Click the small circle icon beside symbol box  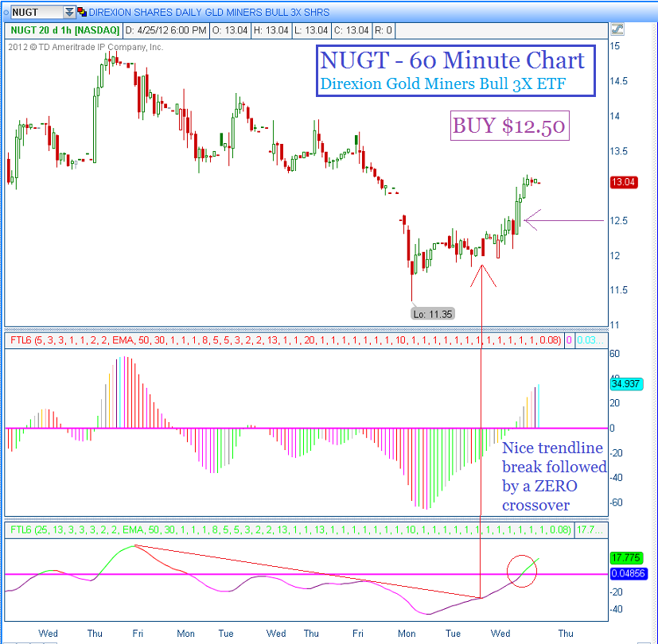pyautogui.click(x=6, y=13)
